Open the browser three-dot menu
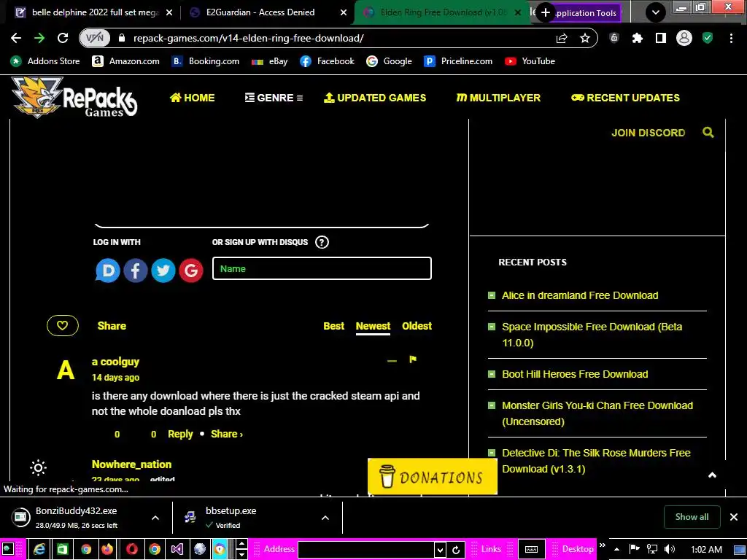Image resolution: width=747 pixels, height=560 pixels. click(x=731, y=38)
